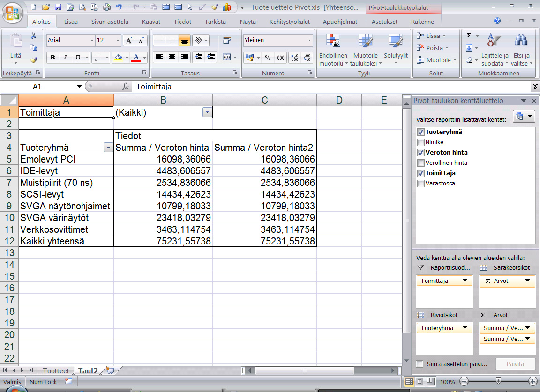The height and width of the screenshot is (392, 540).
Task: Click the zoom out minus button
Action: (464, 381)
